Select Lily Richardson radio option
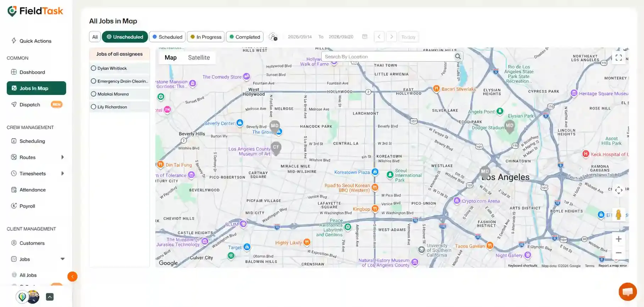Viewport: 644px width, 307px height. (x=94, y=107)
